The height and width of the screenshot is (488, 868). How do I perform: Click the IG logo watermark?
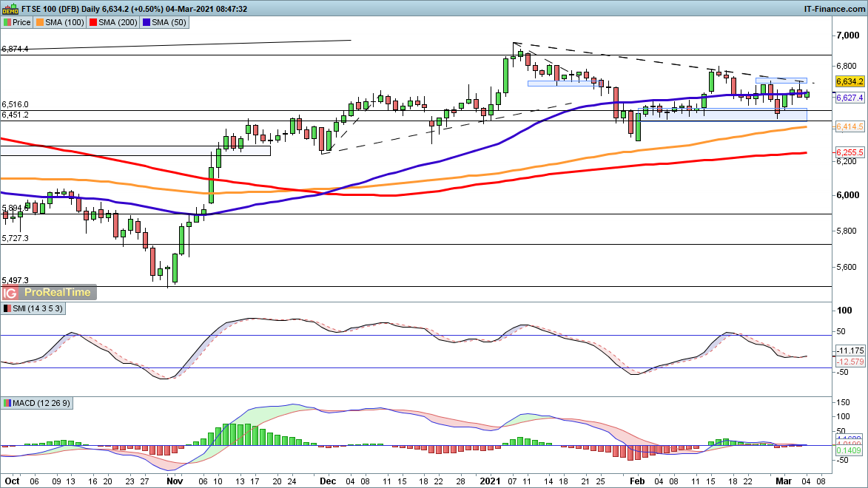(10, 292)
